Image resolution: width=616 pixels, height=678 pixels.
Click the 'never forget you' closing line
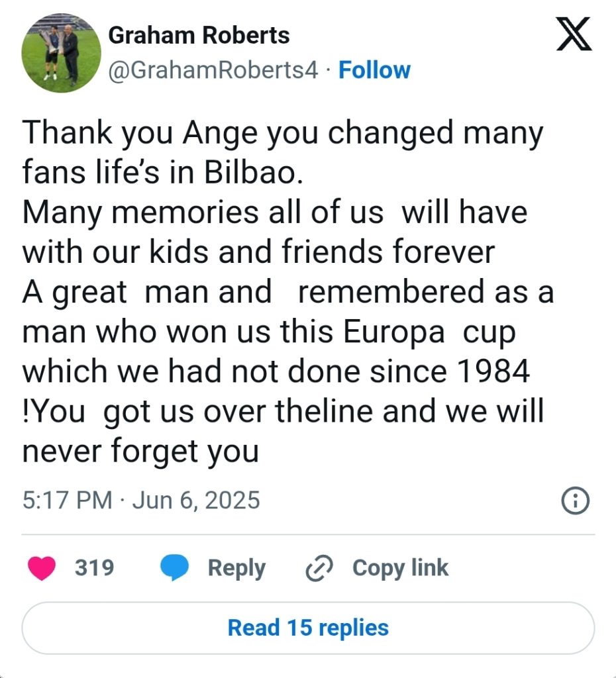click(140, 451)
